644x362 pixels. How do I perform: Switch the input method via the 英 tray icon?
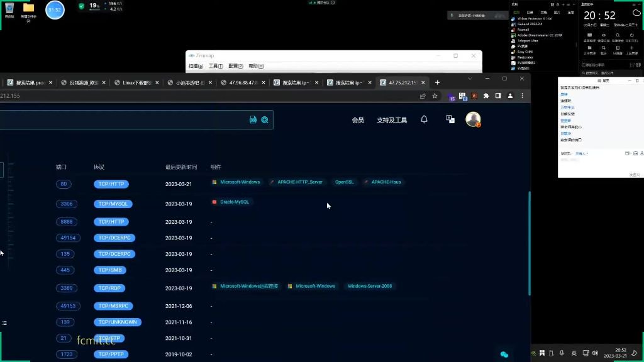[574, 353]
